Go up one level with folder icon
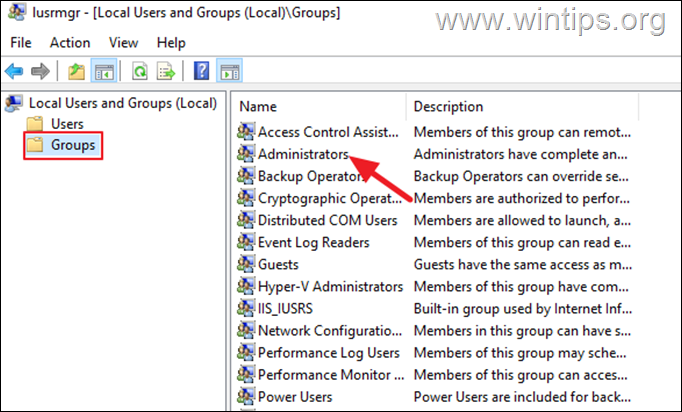Screen dimensions: 682x412 [77, 71]
